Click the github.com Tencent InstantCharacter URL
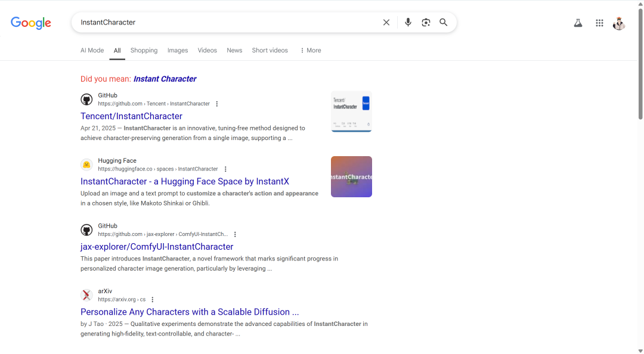Viewport: 644px width, 354px height. click(154, 104)
